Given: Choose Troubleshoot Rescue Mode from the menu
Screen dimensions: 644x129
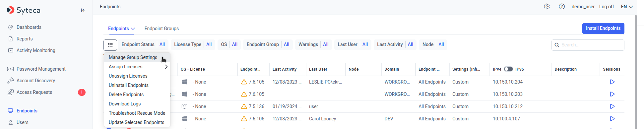Looking at the screenshot, I should 137,113.
